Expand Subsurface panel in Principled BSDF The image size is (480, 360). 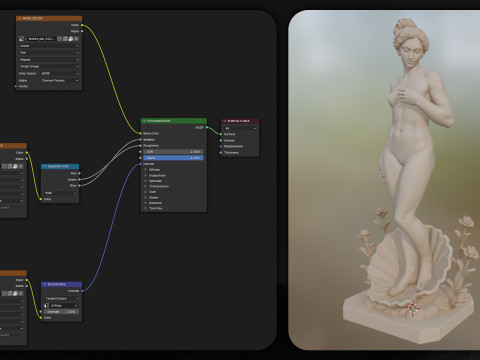[145, 175]
